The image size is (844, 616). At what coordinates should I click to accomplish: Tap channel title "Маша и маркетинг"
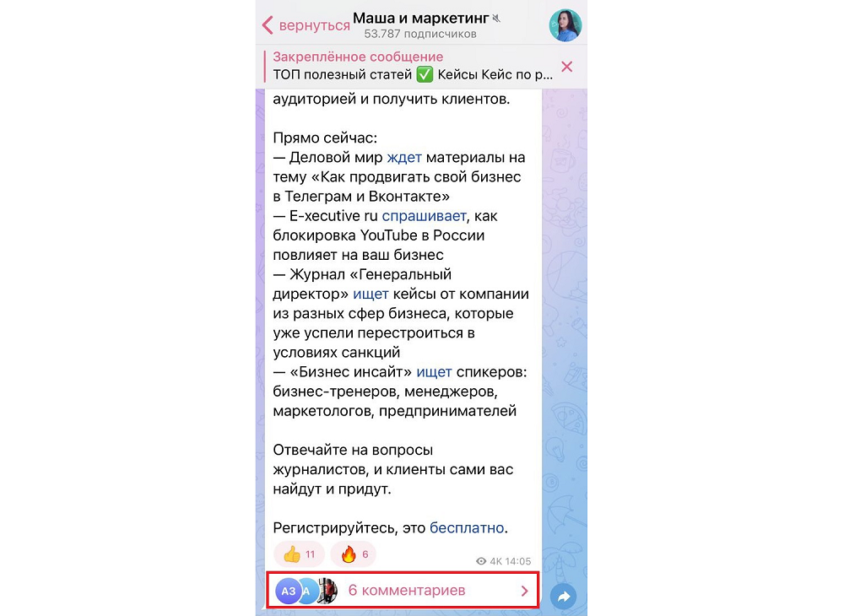(x=420, y=19)
